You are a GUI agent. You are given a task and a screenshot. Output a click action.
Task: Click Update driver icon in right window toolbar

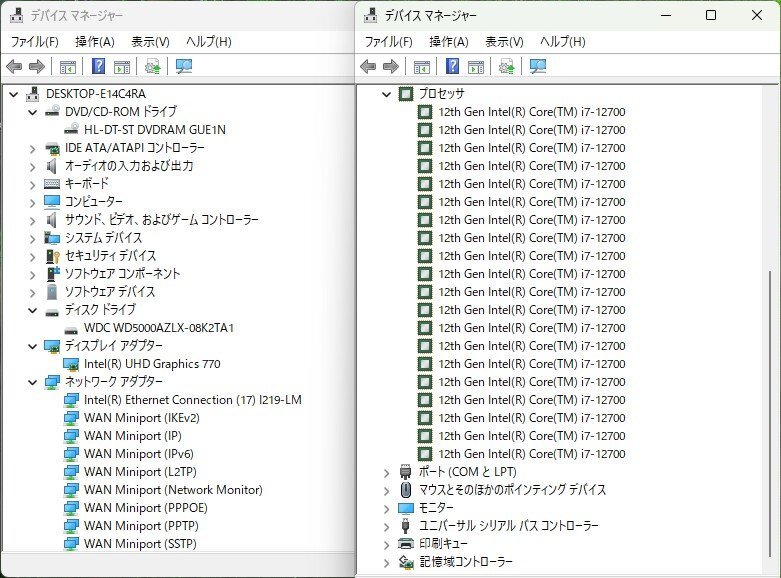pyautogui.click(x=507, y=66)
